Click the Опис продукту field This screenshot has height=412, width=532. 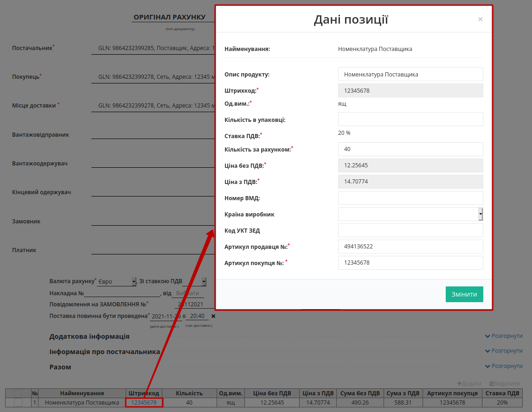[x=410, y=74]
